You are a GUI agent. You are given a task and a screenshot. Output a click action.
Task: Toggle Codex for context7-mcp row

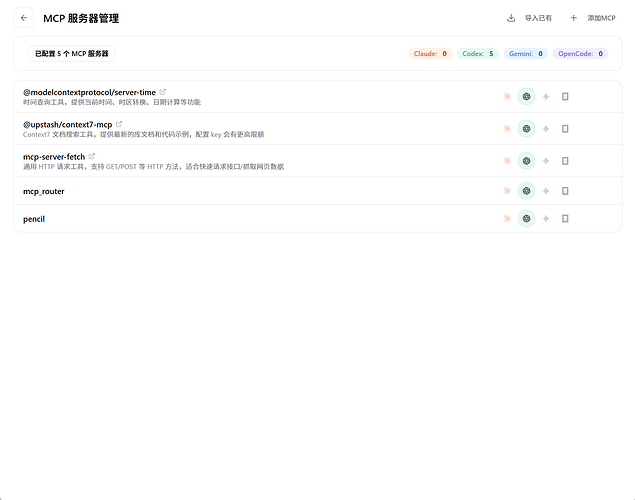coord(526,129)
